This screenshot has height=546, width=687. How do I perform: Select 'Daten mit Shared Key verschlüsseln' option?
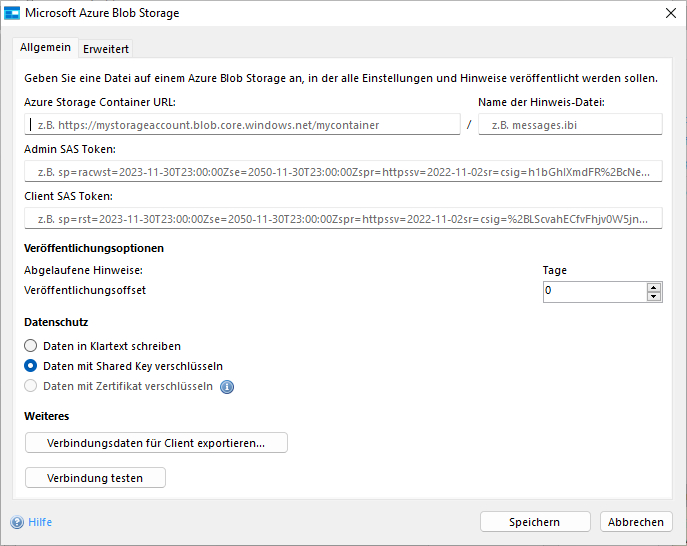pyautogui.click(x=31, y=365)
